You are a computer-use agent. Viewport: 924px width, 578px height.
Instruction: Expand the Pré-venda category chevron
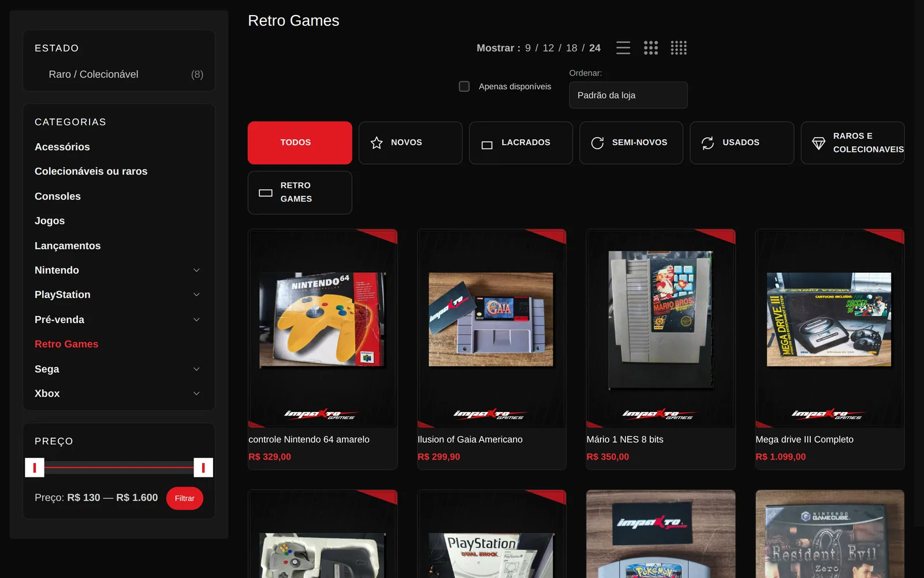point(196,320)
